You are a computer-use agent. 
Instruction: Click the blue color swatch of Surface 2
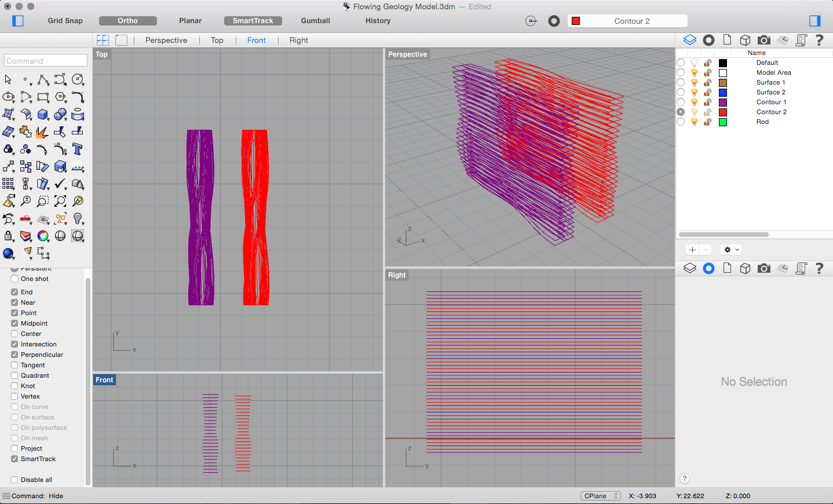pos(723,92)
